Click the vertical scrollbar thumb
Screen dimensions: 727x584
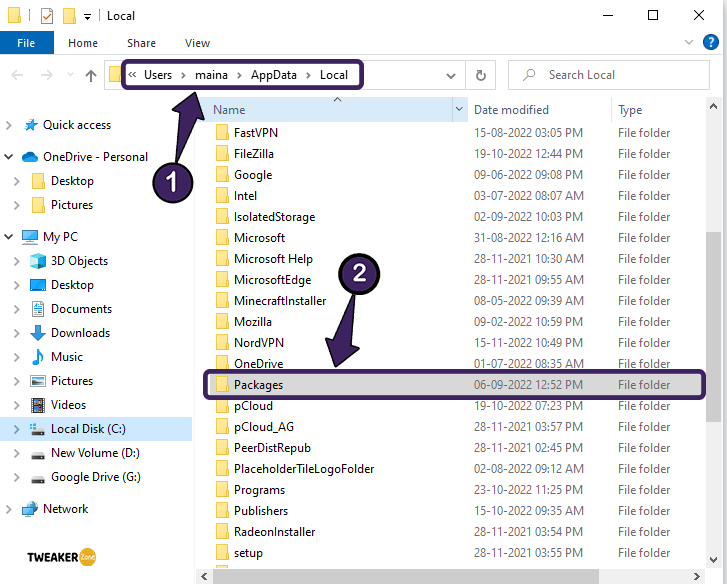pyautogui.click(x=713, y=326)
